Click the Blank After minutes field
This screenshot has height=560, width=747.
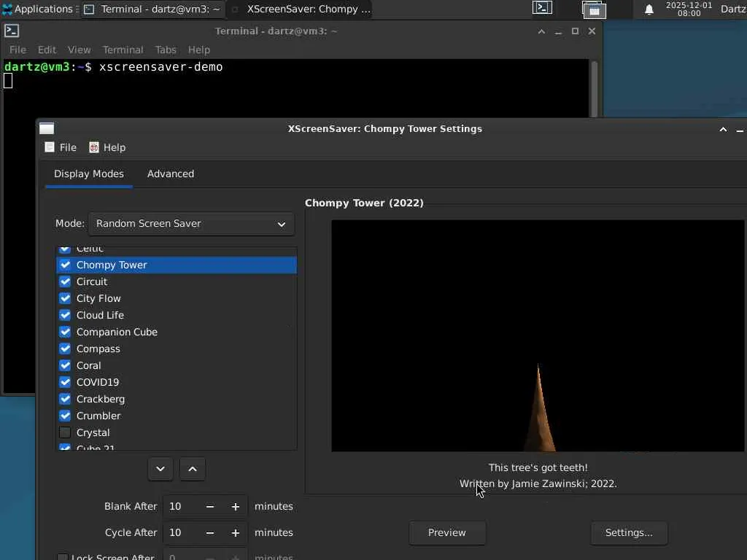click(x=181, y=506)
